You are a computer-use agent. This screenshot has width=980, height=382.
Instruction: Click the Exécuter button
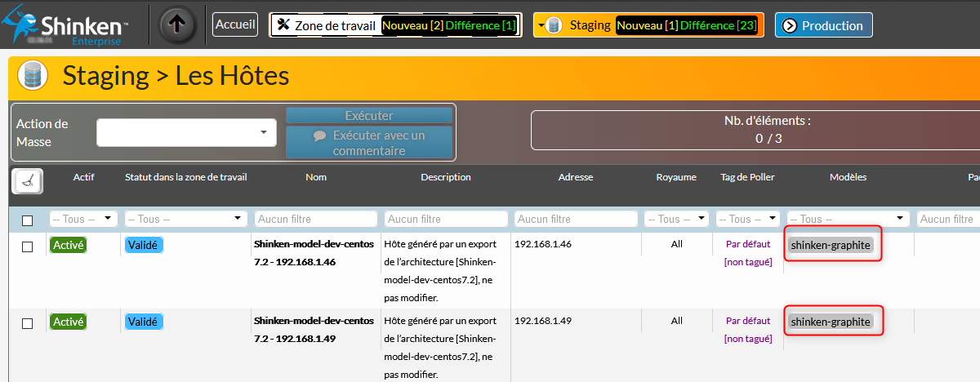369,116
